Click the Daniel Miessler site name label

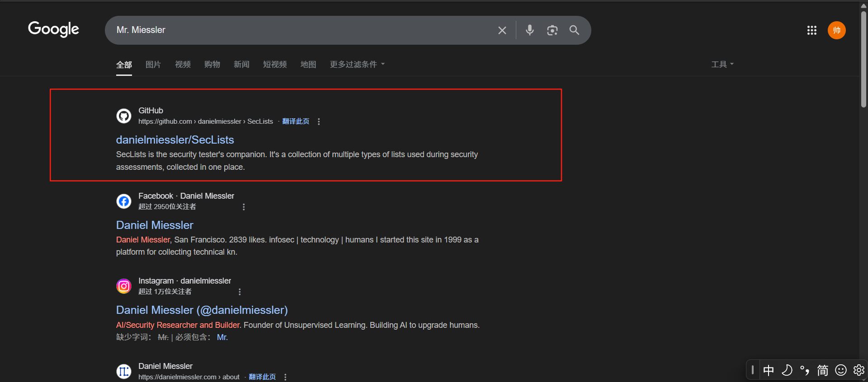(x=165, y=366)
